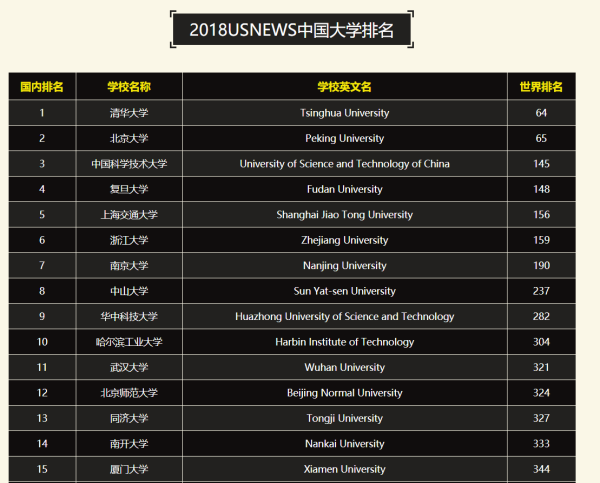Click world rank value 159
Screen dimensions: 600x483
pyautogui.click(x=541, y=240)
